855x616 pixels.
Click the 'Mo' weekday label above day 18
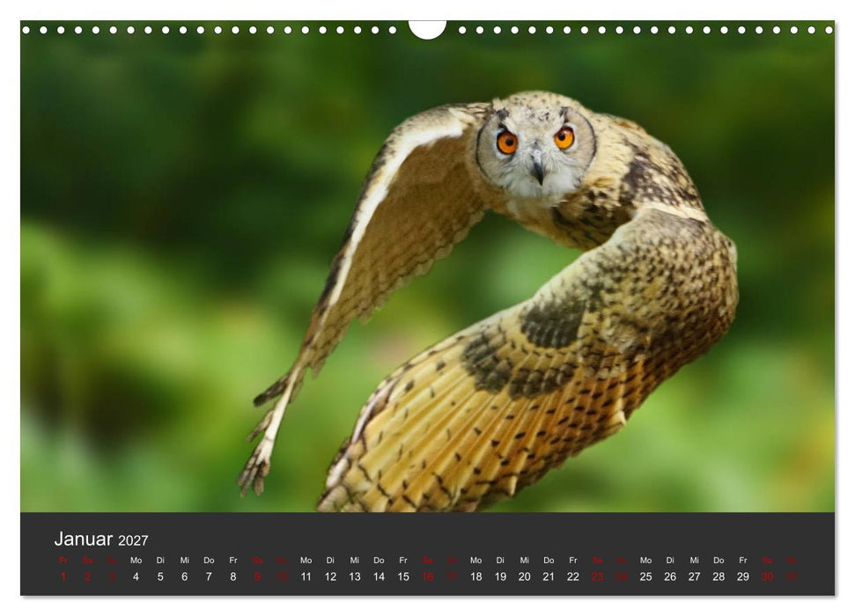click(476, 561)
